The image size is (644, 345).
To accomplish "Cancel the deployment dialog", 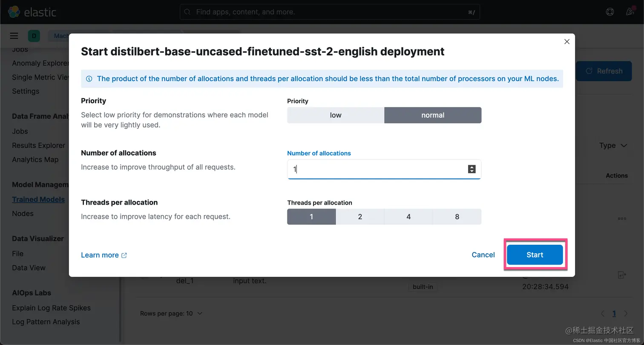I will pyautogui.click(x=483, y=255).
